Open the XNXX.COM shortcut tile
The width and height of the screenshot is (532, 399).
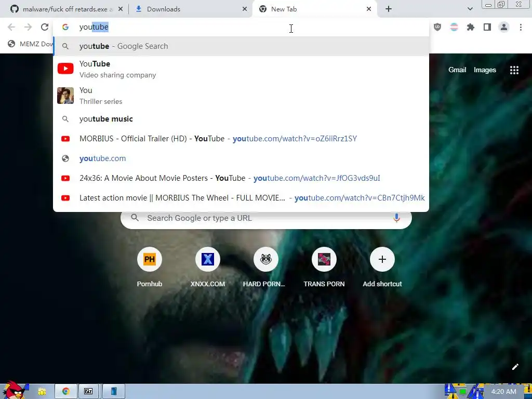208,268
